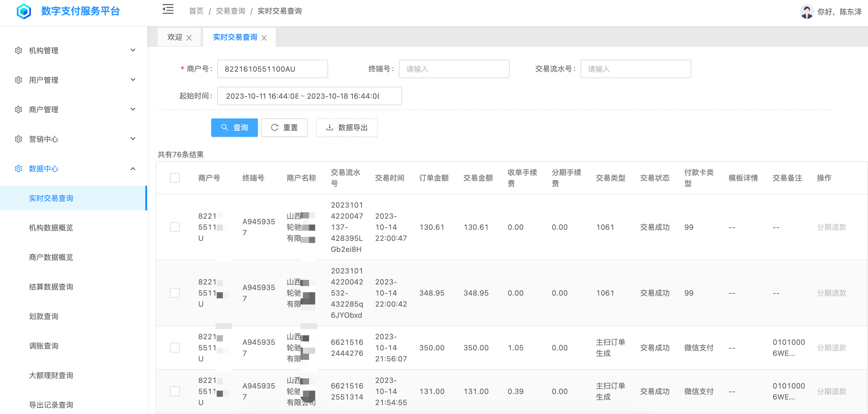
Task: Click the user avatar icon
Action: point(806,11)
